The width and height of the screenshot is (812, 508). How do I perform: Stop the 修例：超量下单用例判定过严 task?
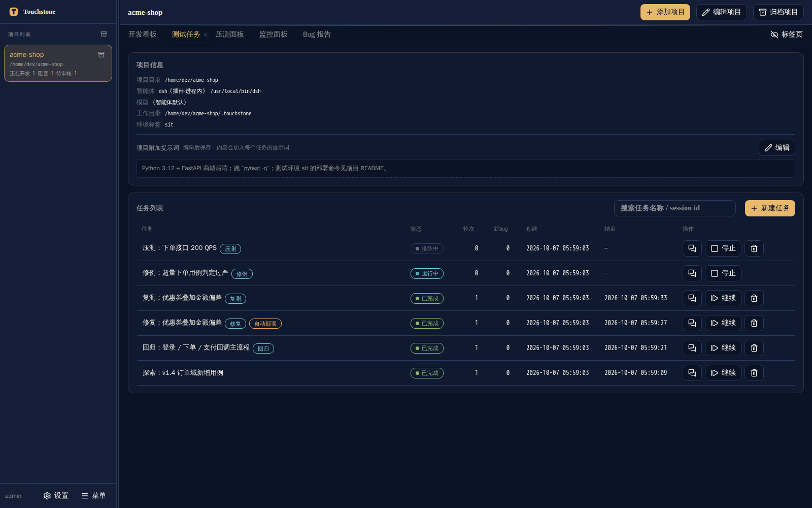coord(723,273)
